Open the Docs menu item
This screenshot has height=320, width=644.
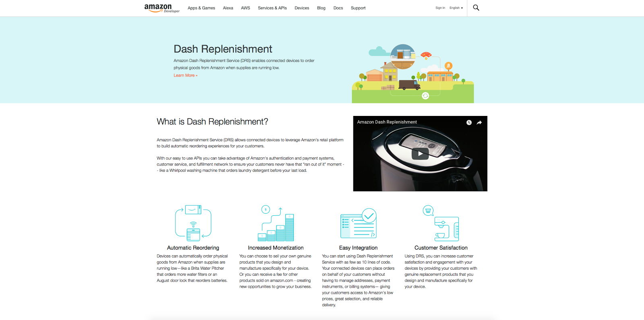pyautogui.click(x=338, y=8)
